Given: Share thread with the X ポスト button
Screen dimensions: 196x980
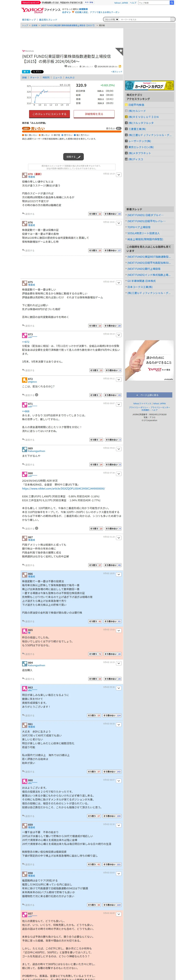Looking at the screenshot, I should click(37, 72).
